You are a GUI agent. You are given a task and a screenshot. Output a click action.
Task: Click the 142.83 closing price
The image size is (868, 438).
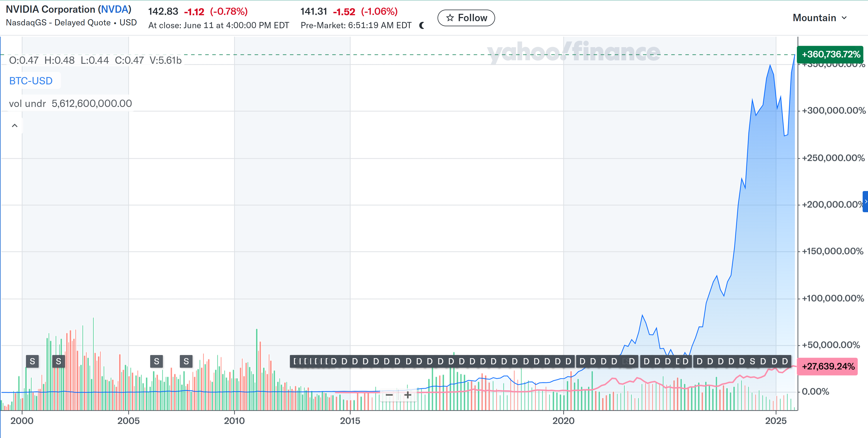[163, 12]
